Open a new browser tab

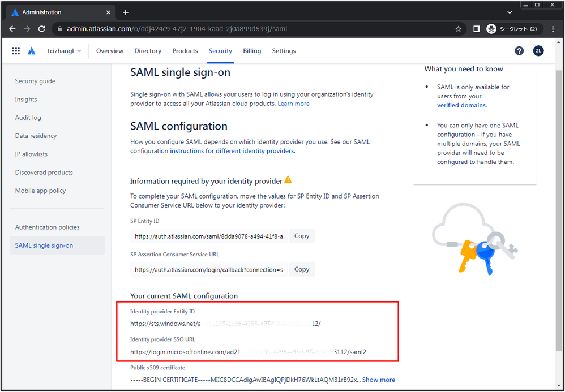(x=125, y=12)
